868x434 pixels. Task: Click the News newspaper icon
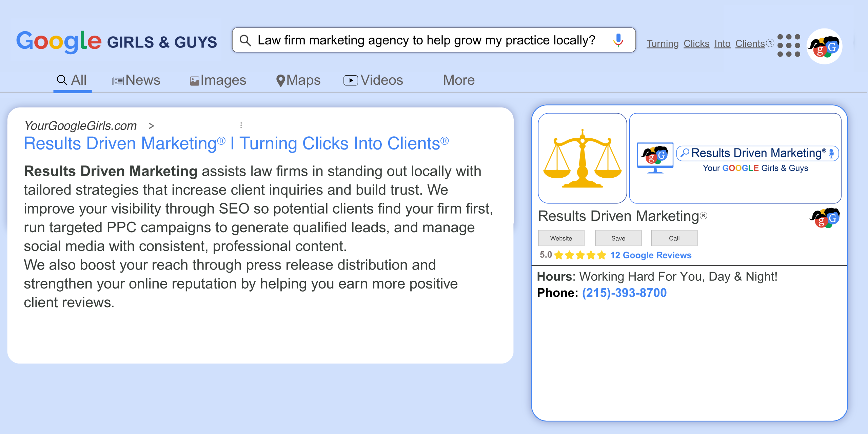point(118,81)
